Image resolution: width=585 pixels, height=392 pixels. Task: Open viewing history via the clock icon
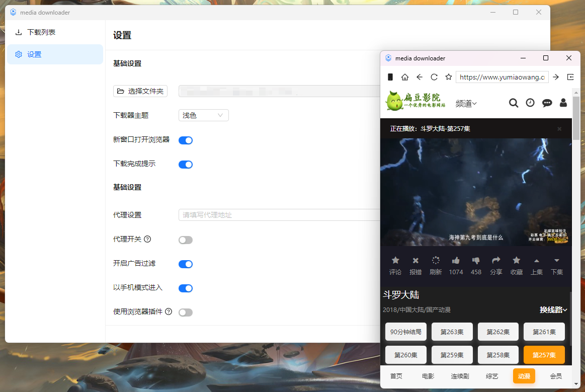coord(530,103)
